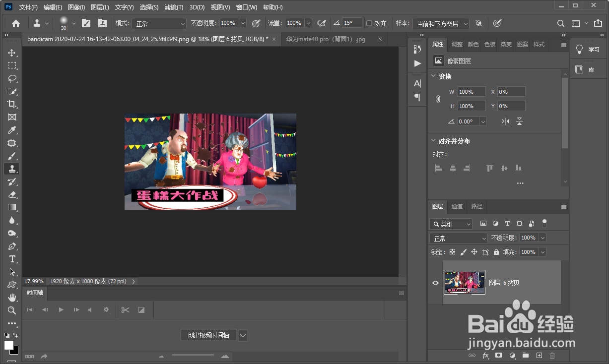Open the 学习 panel button
This screenshot has width=609, height=364.
[x=589, y=50]
